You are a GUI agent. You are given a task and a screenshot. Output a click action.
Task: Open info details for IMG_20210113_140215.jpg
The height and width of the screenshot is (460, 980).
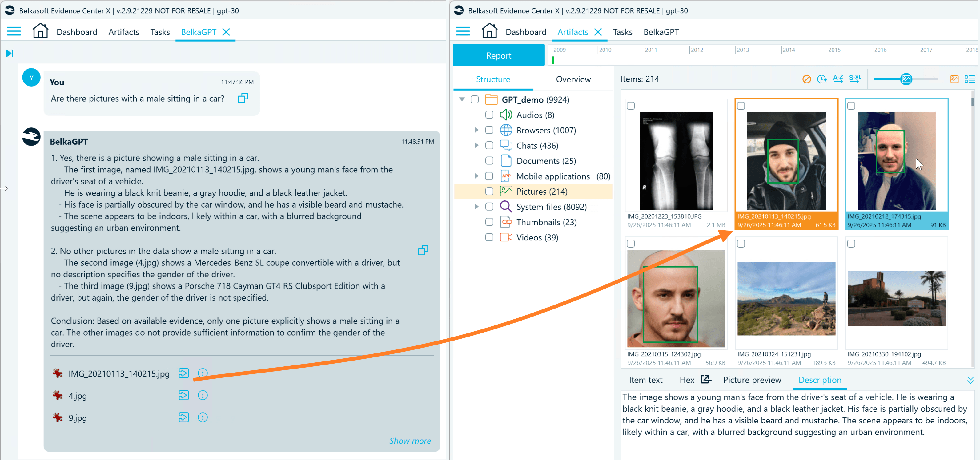[x=203, y=373]
